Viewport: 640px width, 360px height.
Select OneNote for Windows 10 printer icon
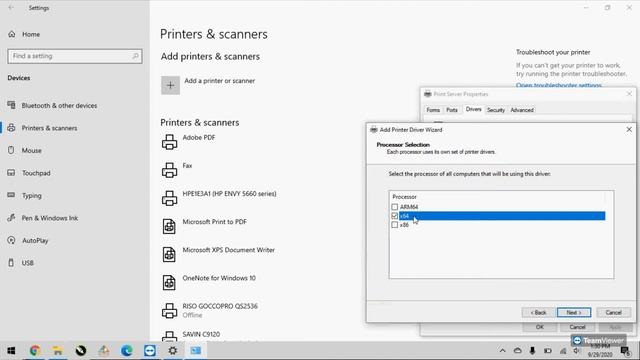click(169, 282)
